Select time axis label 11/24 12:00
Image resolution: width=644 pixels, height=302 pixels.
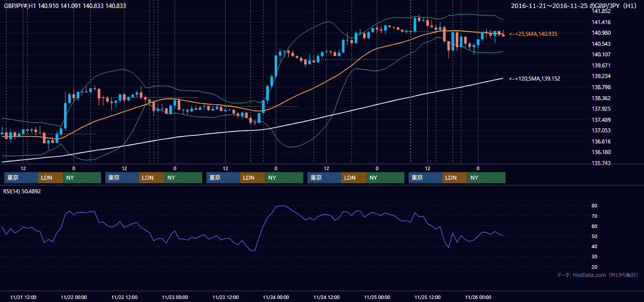tap(327, 297)
